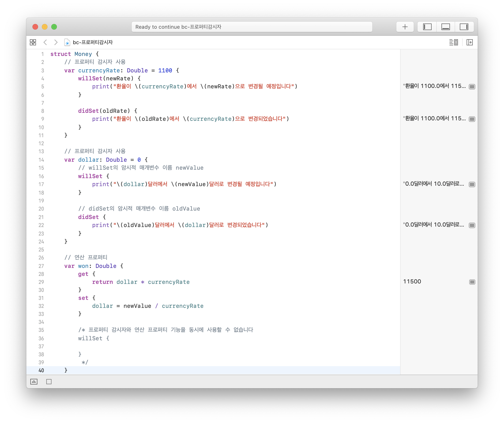Viewport: 504px width, 423px height.
Task: Add a new editor pane
Action: 469,42
